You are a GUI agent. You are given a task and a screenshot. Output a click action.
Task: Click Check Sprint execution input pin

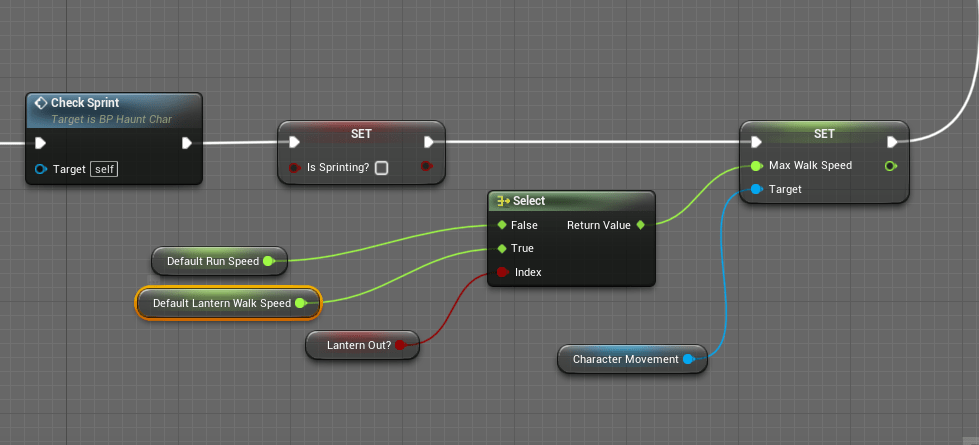coord(41,143)
